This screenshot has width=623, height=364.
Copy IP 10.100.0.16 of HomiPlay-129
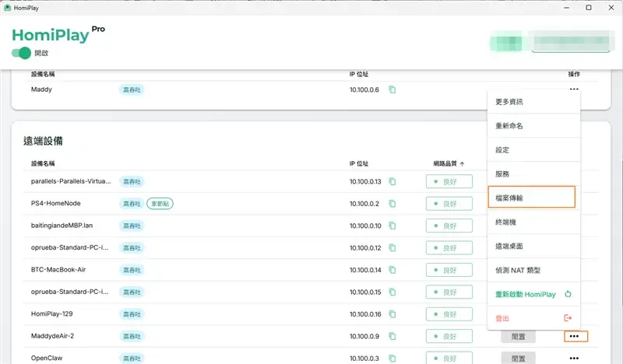pyautogui.click(x=392, y=314)
